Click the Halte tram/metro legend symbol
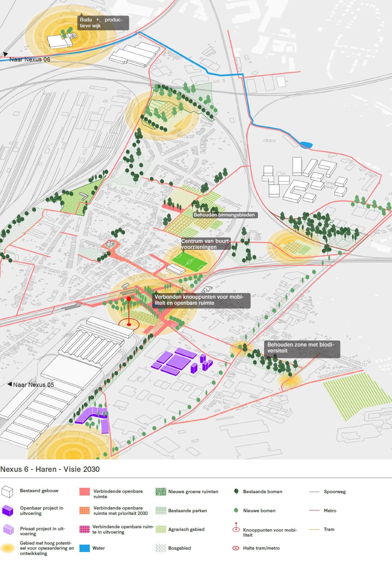The image size is (392, 561). (x=236, y=548)
